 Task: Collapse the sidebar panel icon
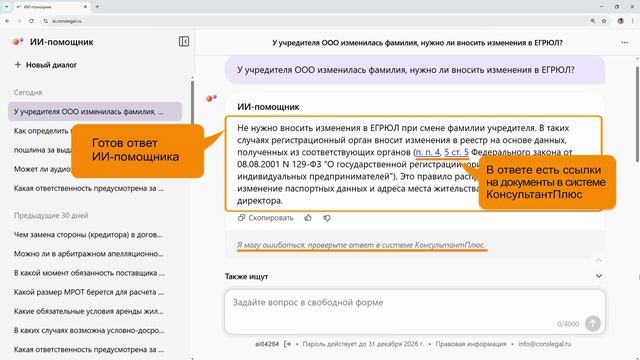coord(184,42)
